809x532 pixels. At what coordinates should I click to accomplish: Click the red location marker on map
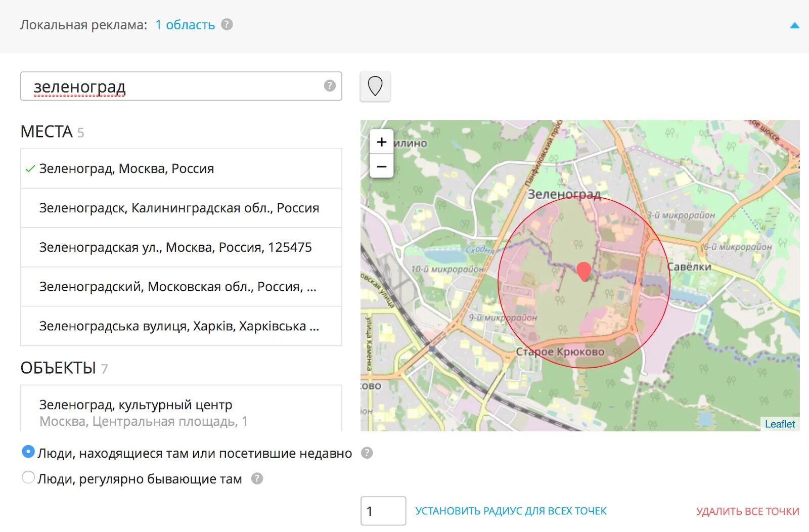click(x=583, y=272)
